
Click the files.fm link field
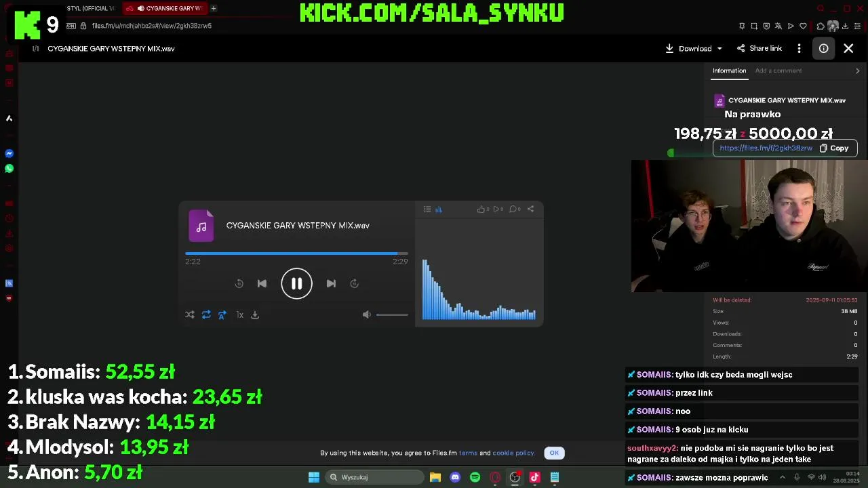(766, 148)
